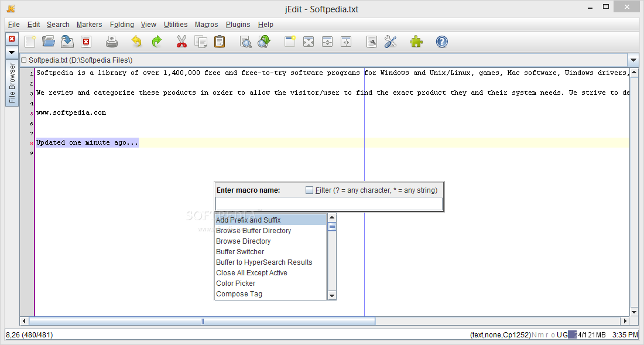This screenshot has height=345, width=644.
Task: Click the Copy toolbar icon
Action: (x=201, y=42)
